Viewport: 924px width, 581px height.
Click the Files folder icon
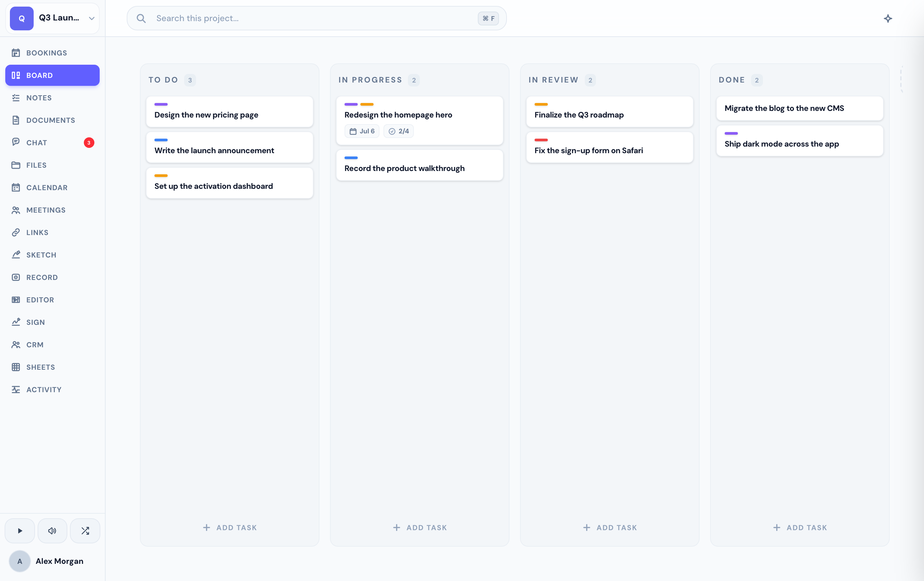[x=16, y=165]
